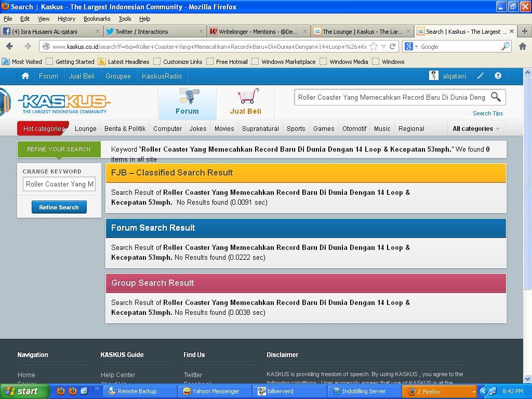The width and height of the screenshot is (532, 399).
Task: Open the History menu
Action: click(x=66, y=19)
